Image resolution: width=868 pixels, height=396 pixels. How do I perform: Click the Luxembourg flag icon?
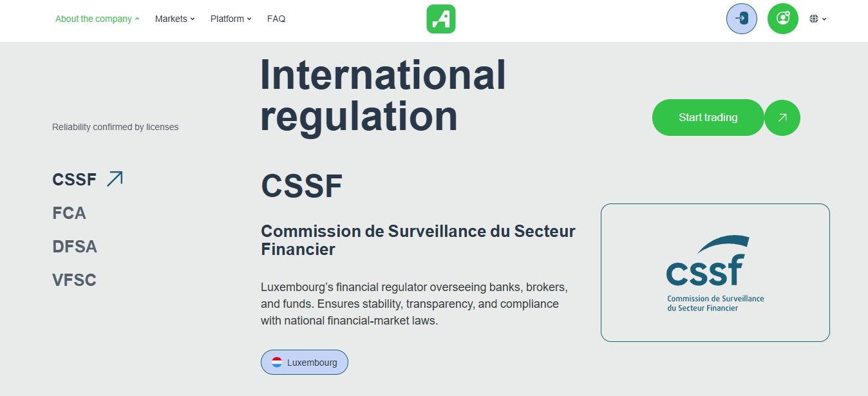(277, 363)
